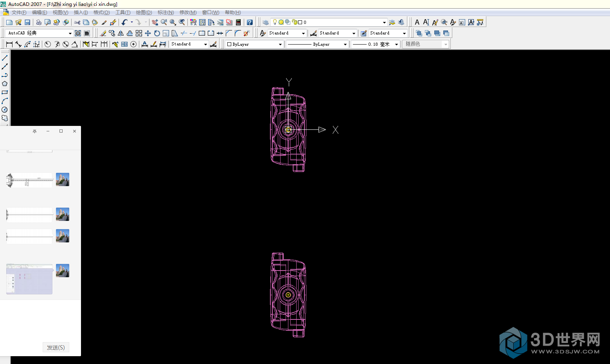Open the table style Standard dropdown

tap(404, 33)
